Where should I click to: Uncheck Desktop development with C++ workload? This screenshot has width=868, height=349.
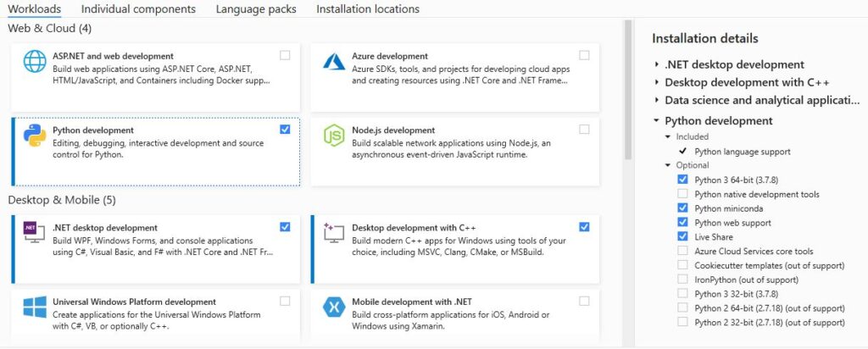click(x=584, y=227)
